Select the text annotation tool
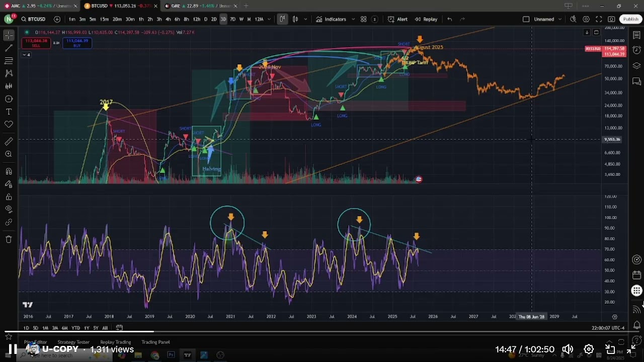The width and height of the screenshot is (644, 362). (9, 112)
